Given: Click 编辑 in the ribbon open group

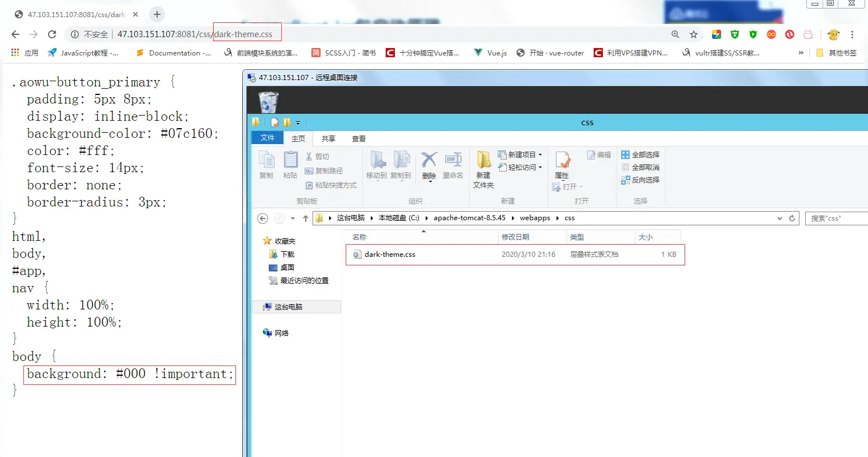Looking at the screenshot, I should tap(599, 154).
